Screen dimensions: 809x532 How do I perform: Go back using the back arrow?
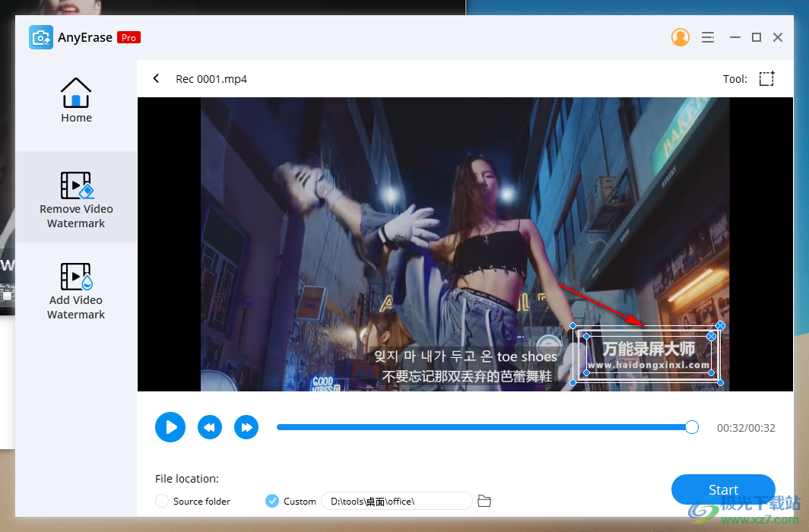[156, 78]
